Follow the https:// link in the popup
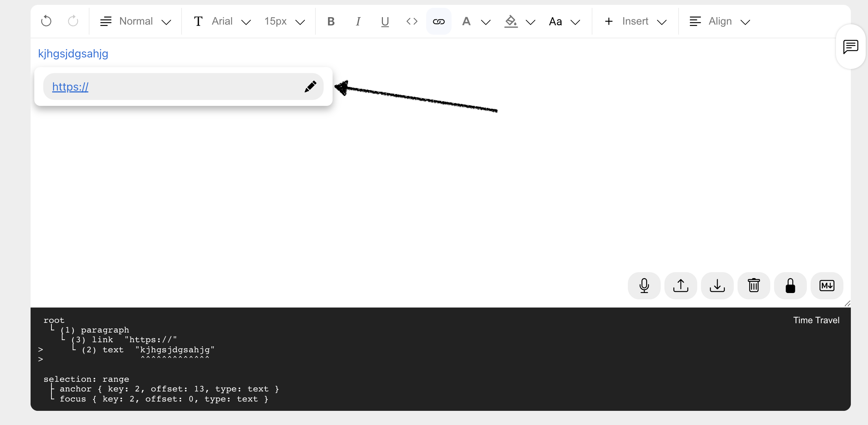 tap(70, 86)
